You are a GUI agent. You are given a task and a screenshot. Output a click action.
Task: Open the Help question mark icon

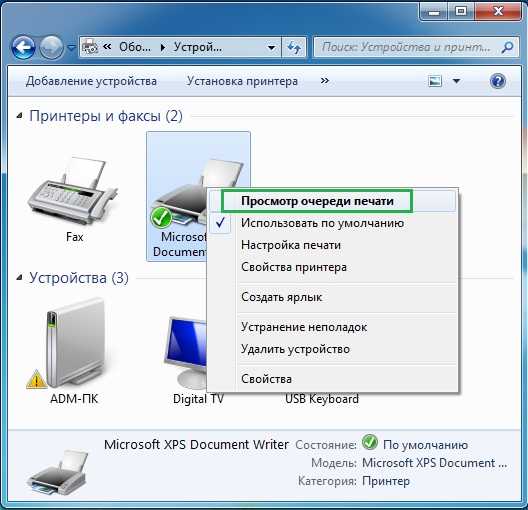click(498, 81)
